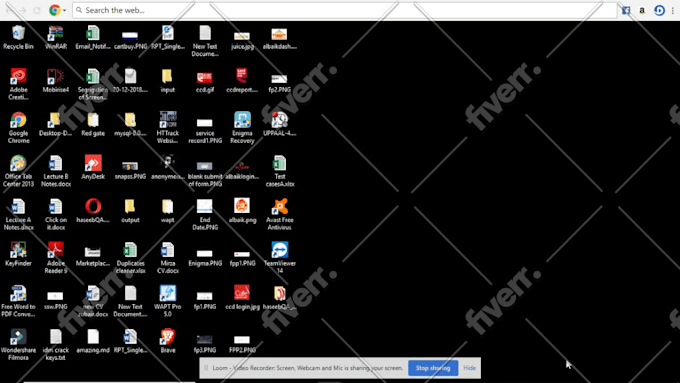
Task: Open HTTrack Website Copier shortcut
Action: click(167, 128)
